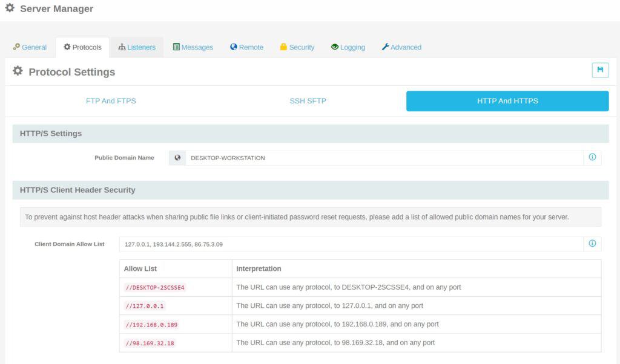Switch to the Logging tab

click(x=348, y=47)
